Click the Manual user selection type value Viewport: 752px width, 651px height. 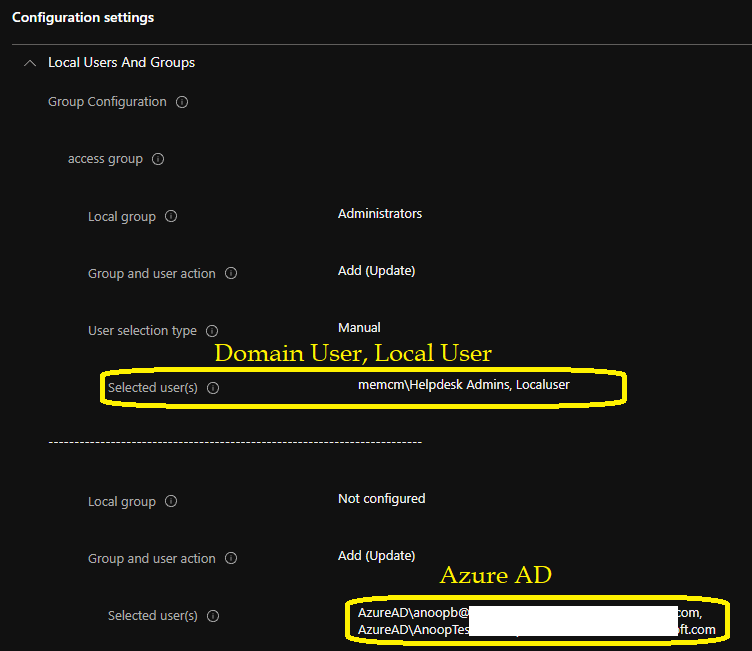(359, 328)
